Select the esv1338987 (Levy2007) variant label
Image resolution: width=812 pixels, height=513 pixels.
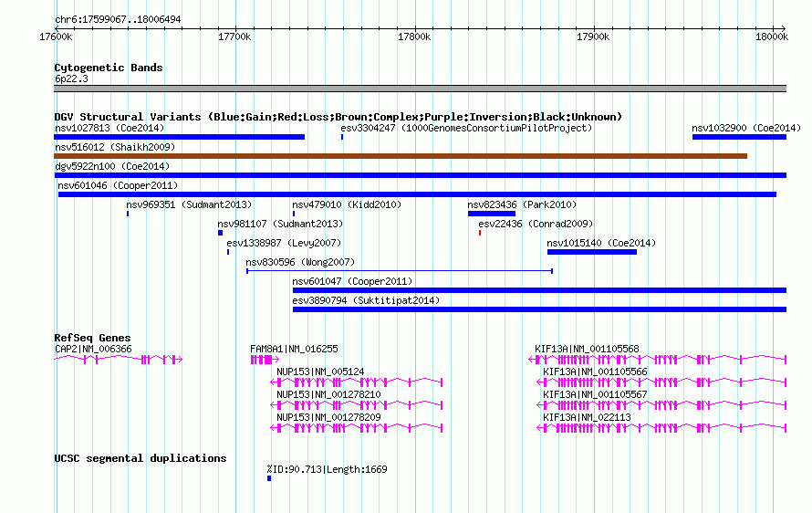284,243
